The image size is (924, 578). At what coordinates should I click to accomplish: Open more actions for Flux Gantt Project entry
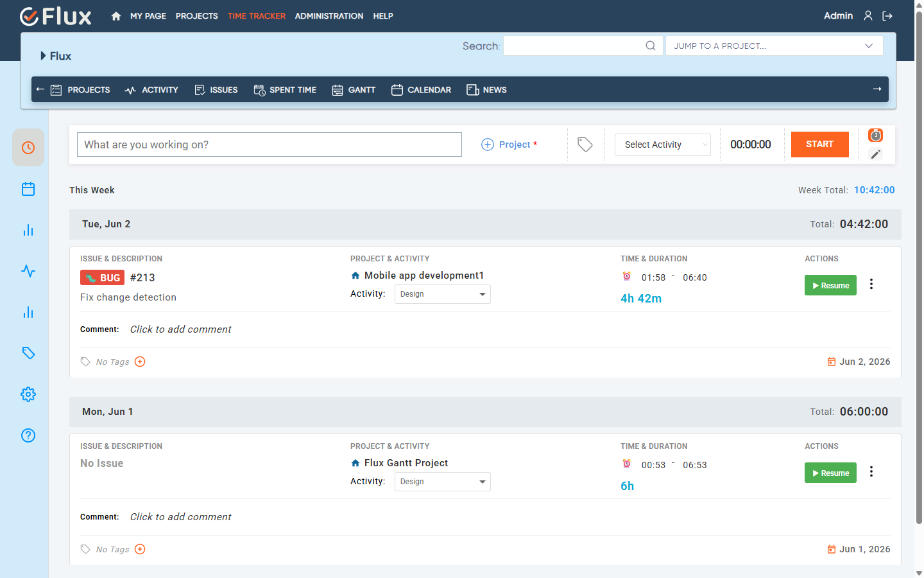coord(871,471)
